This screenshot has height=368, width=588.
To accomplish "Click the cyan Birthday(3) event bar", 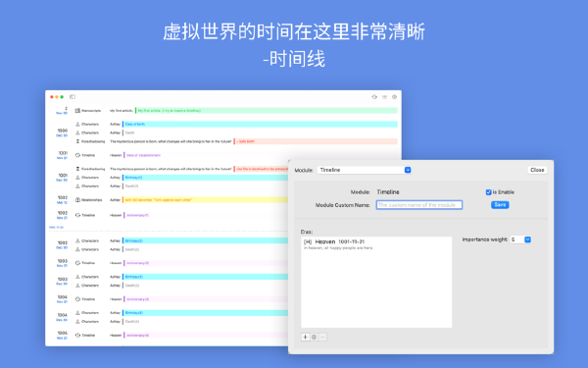I will click(205, 277).
